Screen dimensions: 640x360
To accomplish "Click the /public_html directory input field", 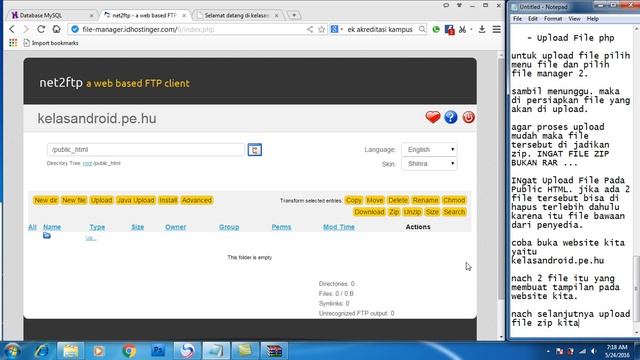I will [146, 150].
